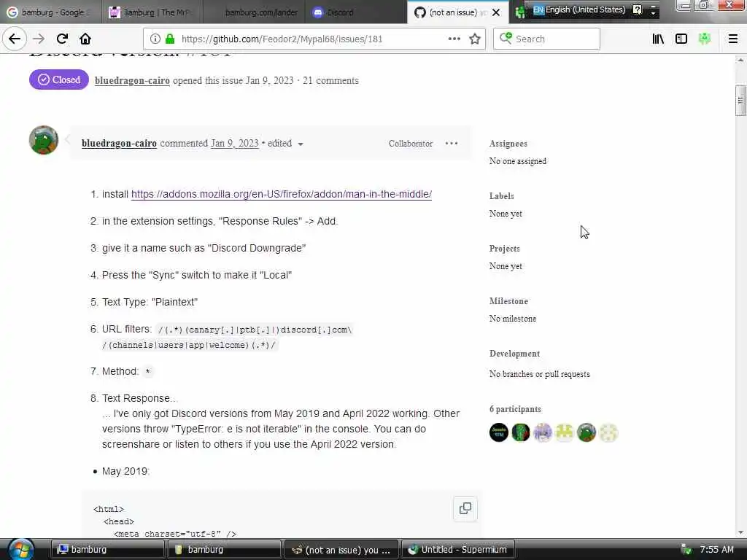Click the scrollbar up arrow
This screenshot has width=747, height=560.
click(740, 60)
